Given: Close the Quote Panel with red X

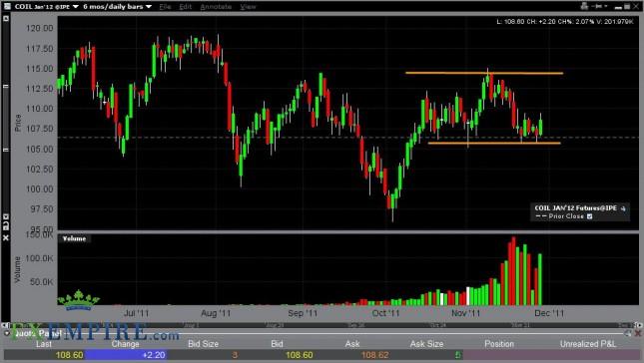Looking at the screenshot, I should 638,333.
